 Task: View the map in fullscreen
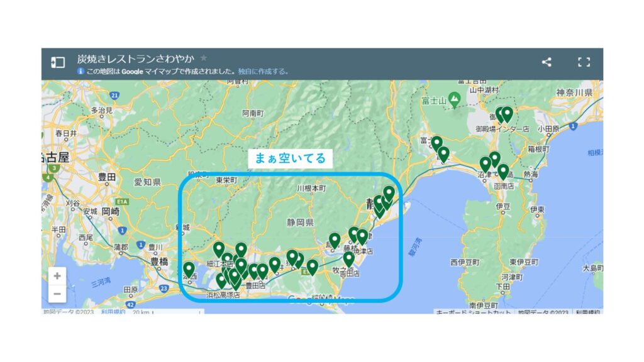(584, 62)
